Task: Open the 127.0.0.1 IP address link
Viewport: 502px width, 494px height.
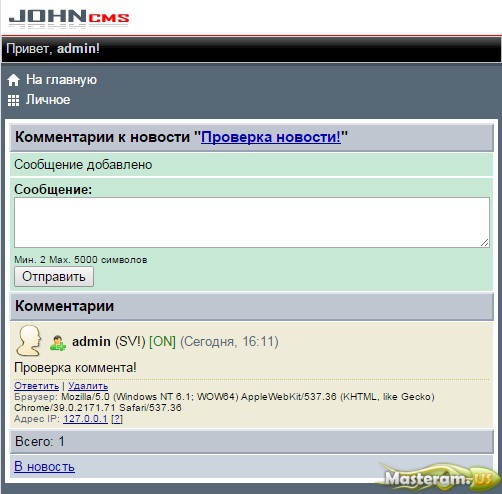Action: coord(85,419)
